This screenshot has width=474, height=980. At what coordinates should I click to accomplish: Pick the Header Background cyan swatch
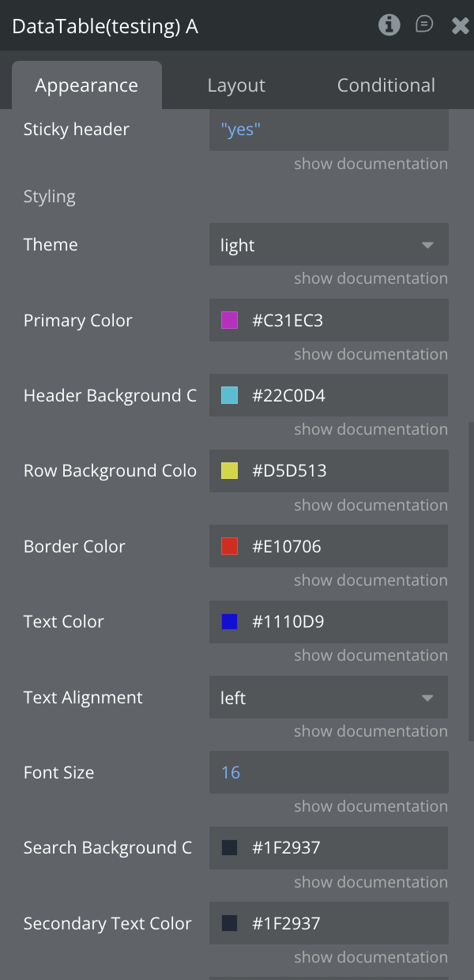tap(229, 396)
